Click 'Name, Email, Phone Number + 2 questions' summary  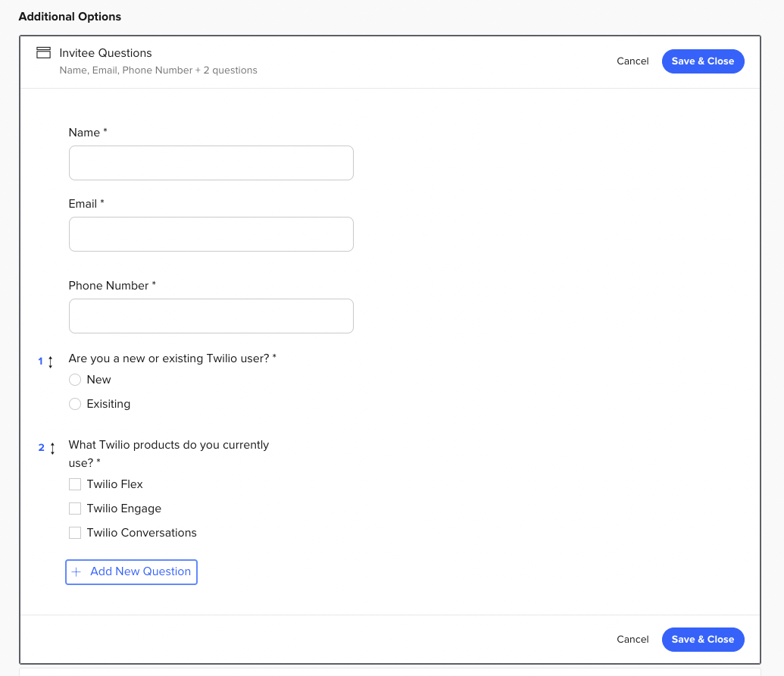(158, 70)
